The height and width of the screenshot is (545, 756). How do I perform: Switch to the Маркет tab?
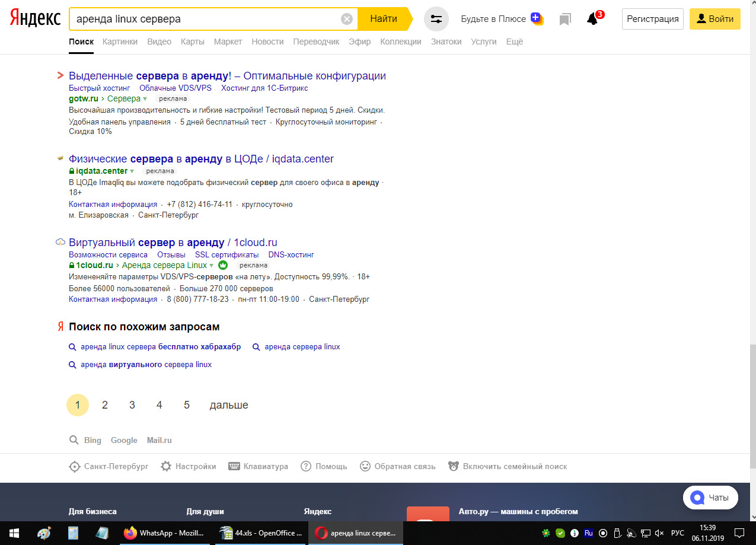[228, 42]
